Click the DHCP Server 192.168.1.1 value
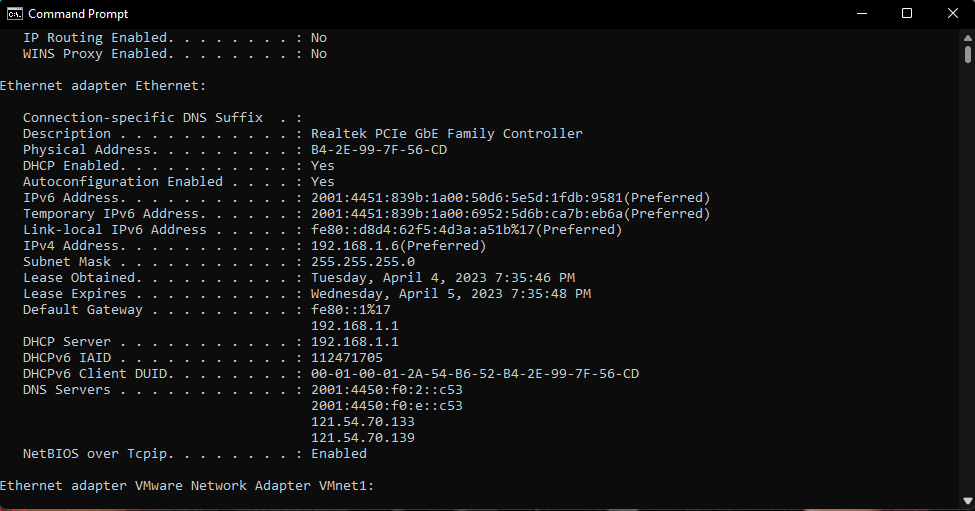This screenshot has height=511, width=975. (354, 342)
